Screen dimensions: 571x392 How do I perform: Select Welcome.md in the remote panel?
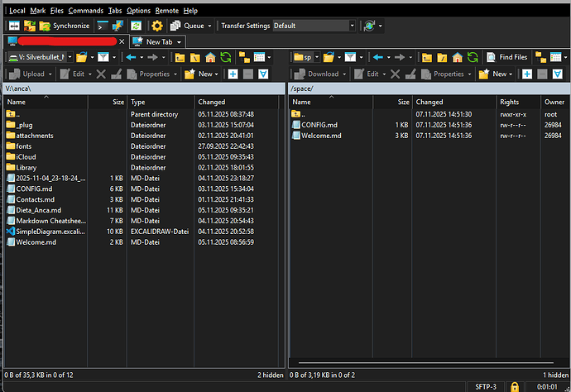pyautogui.click(x=321, y=136)
